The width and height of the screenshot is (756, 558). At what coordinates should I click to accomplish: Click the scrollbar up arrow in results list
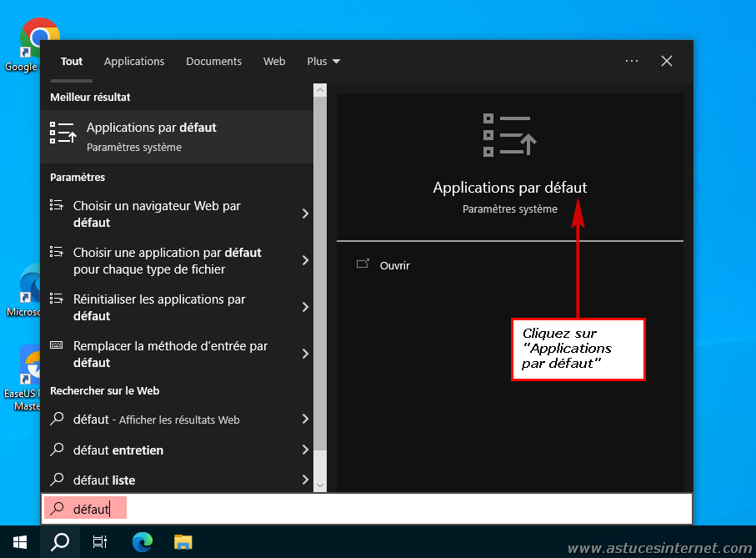click(320, 90)
